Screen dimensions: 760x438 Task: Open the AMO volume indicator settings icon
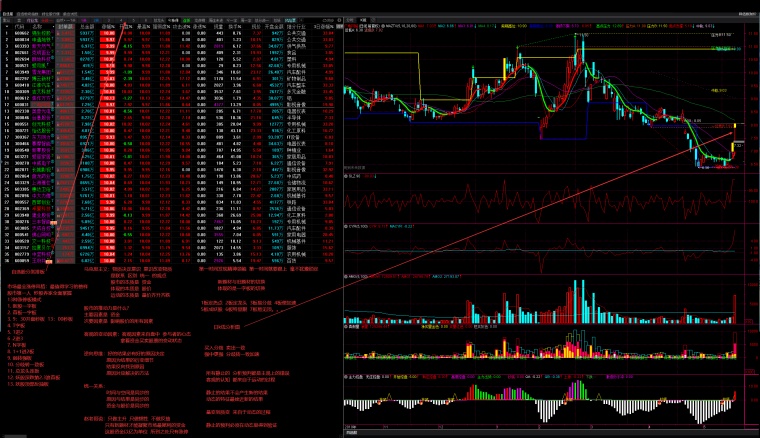click(x=346, y=276)
